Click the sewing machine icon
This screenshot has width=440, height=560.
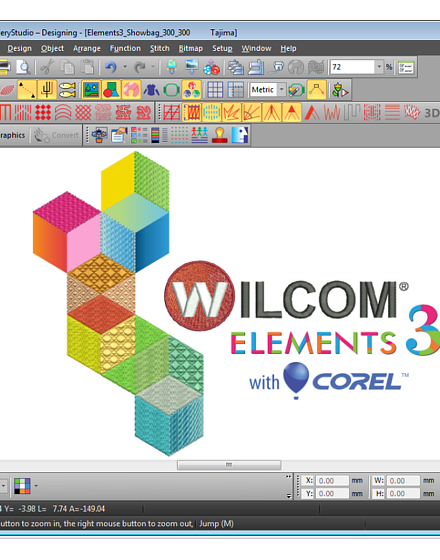[256, 67]
